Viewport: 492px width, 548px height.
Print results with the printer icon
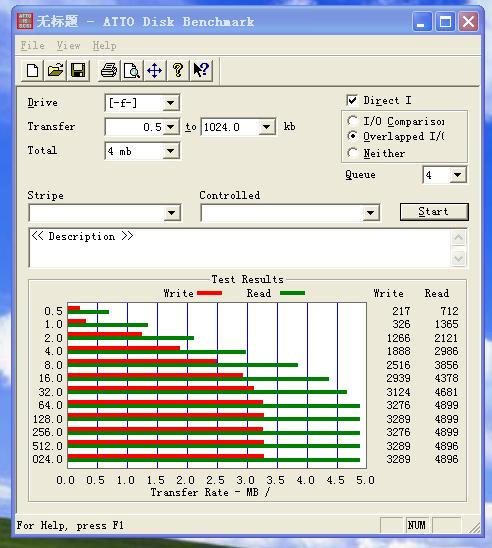109,71
